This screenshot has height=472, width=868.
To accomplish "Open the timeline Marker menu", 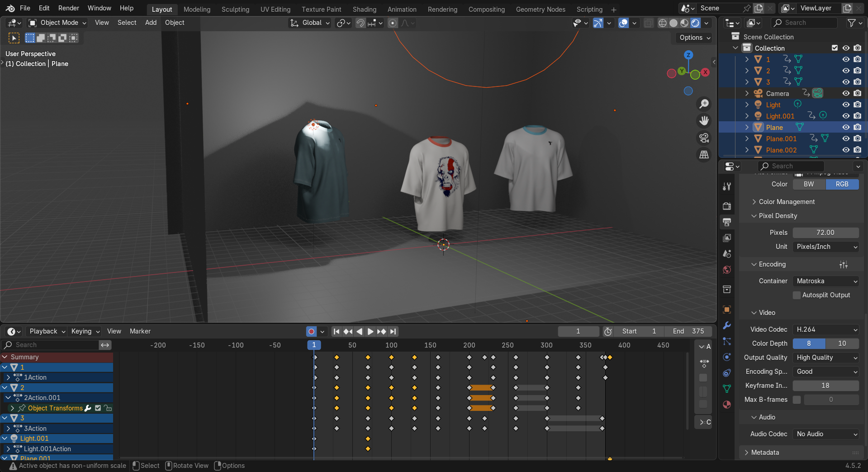I will (x=140, y=331).
